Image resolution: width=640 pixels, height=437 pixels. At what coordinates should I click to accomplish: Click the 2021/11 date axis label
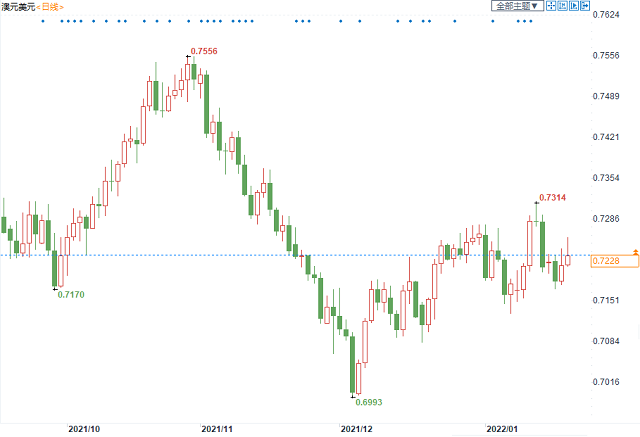[x=218, y=427]
